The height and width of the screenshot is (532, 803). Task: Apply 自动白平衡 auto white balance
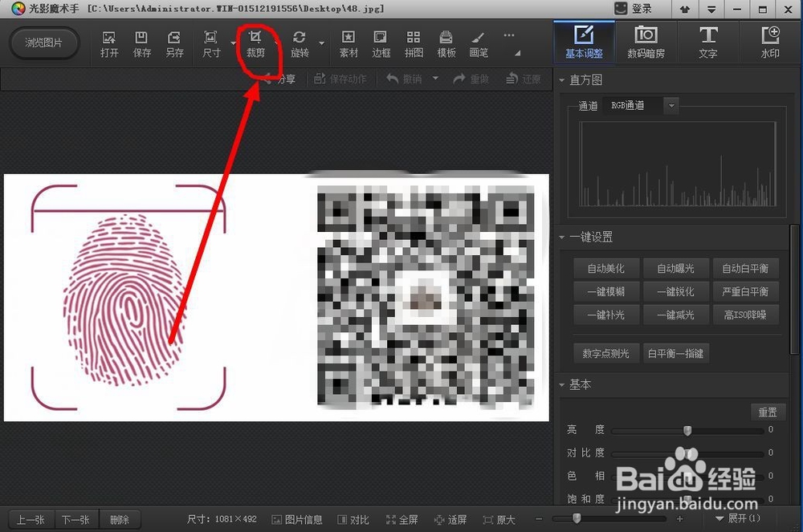[x=746, y=269]
